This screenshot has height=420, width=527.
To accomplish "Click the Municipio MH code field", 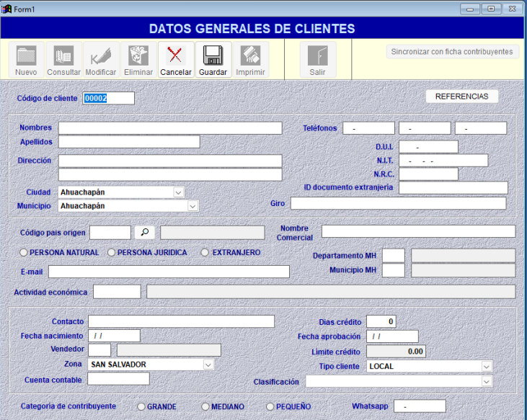I will (394, 270).
